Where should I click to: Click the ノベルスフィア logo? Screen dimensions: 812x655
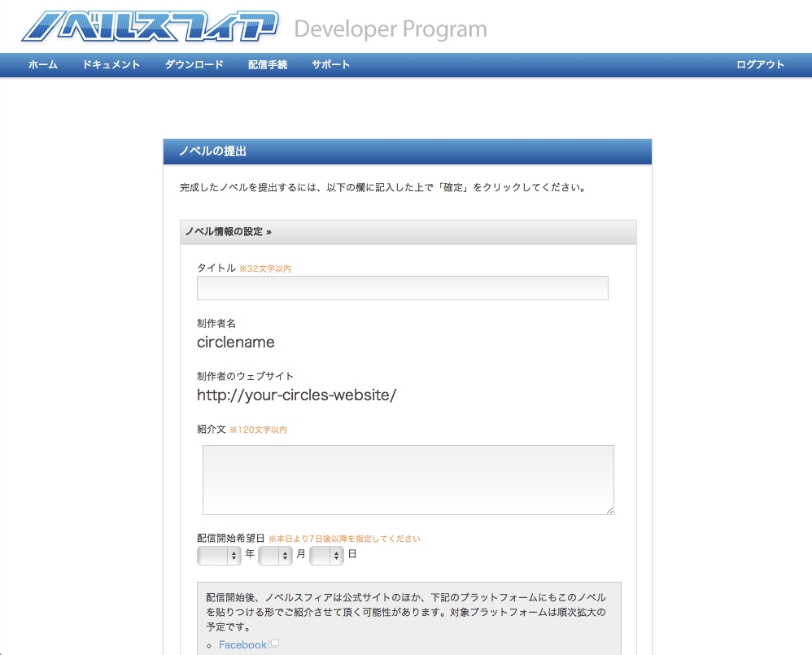[x=150, y=26]
